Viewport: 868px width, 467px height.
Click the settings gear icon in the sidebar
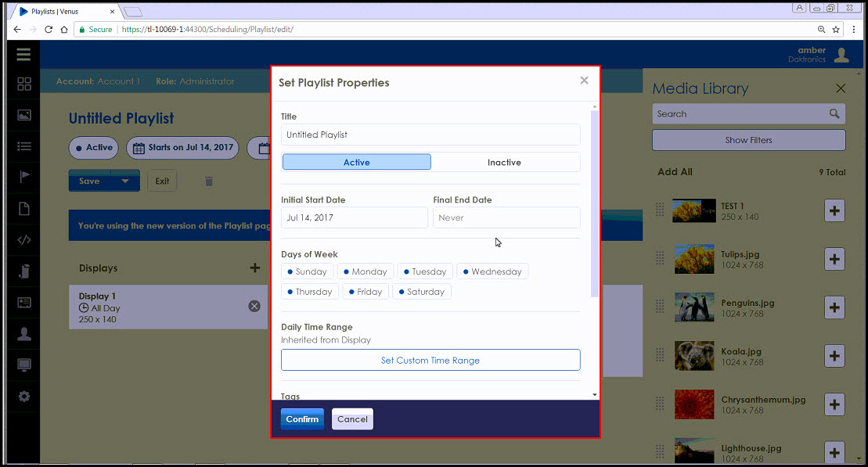[24, 397]
